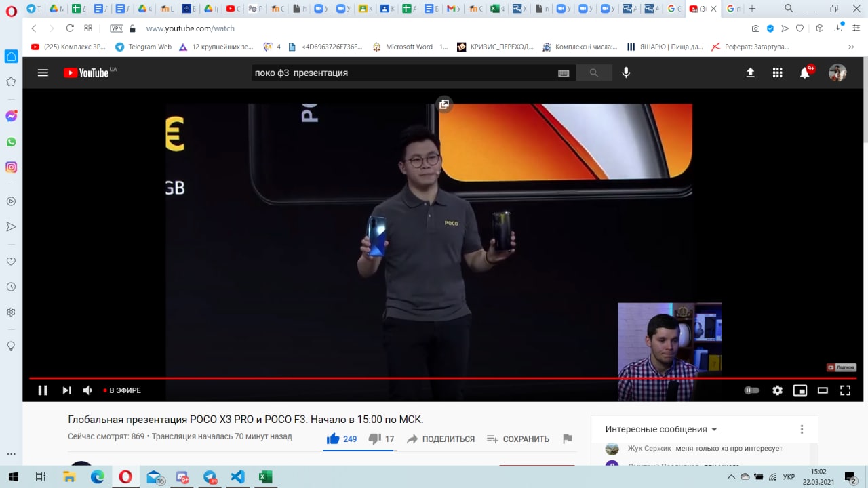Switch to the miniplayer
Viewport: 868px width, 488px height.
click(x=800, y=390)
